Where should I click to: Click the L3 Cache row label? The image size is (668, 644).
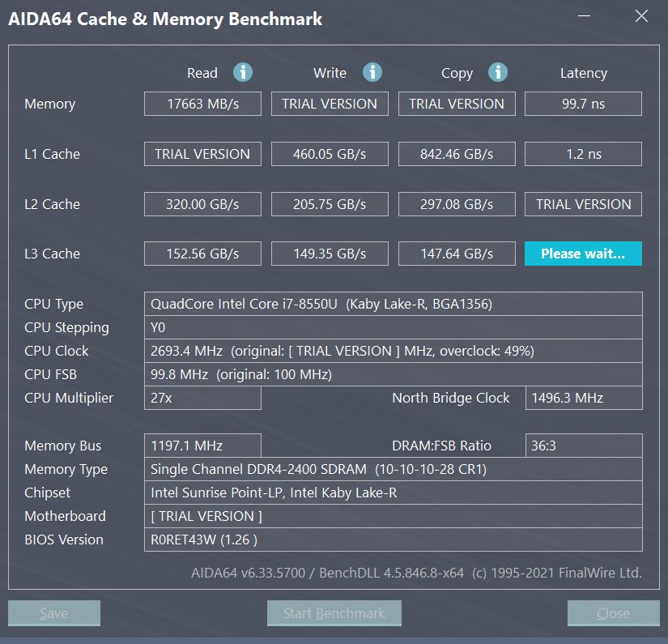click(x=52, y=254)
